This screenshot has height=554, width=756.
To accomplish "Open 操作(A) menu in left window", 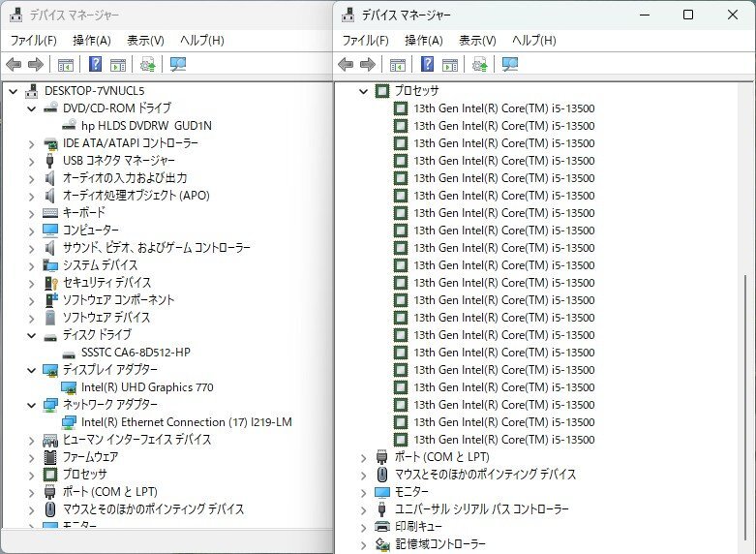I will point(92,40).
